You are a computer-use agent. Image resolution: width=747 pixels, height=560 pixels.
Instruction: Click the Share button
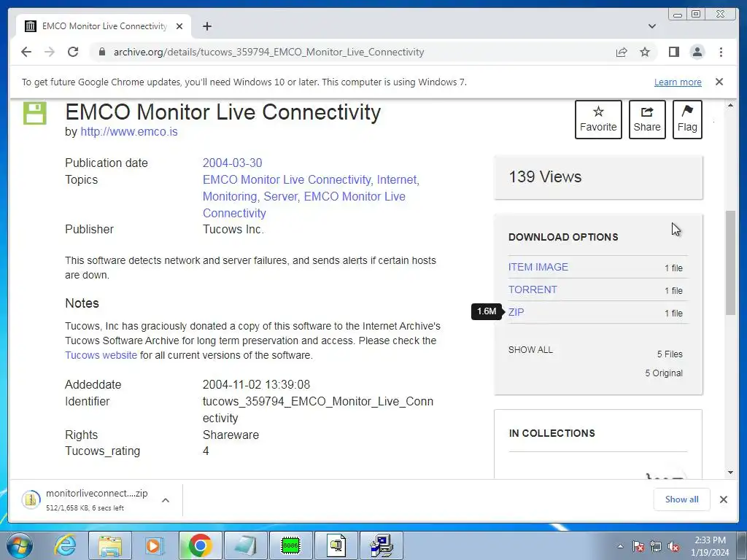tap(647, 120)
